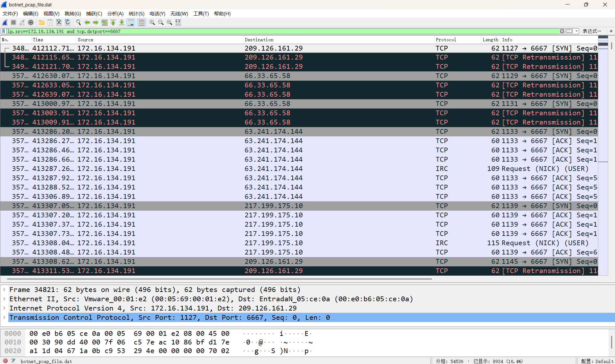This screenshot has width=615, height=364.
Task: Open the 帮助(H) menu
Action: click(x=222, y=13)
